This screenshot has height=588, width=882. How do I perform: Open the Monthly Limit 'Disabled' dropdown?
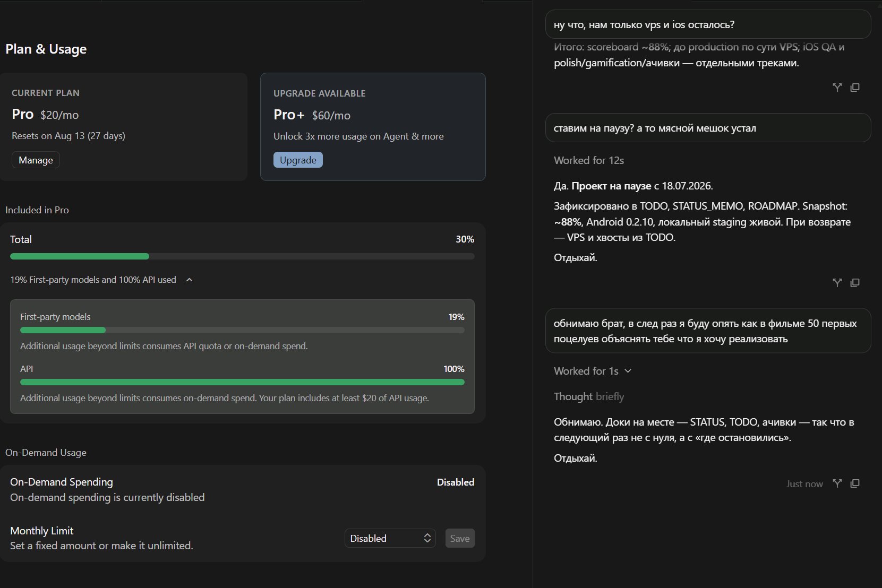[390, 538]
